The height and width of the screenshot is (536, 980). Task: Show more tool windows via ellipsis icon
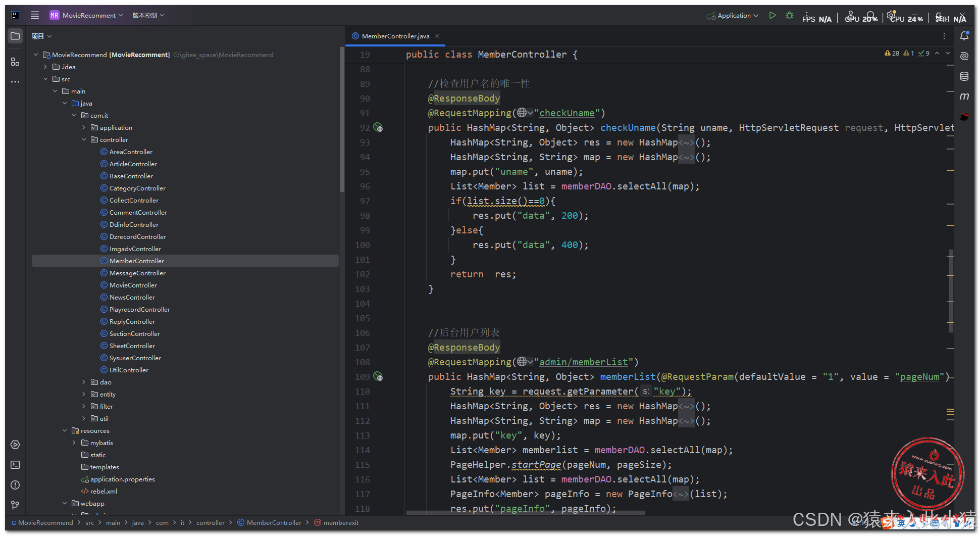coord(15,82)
